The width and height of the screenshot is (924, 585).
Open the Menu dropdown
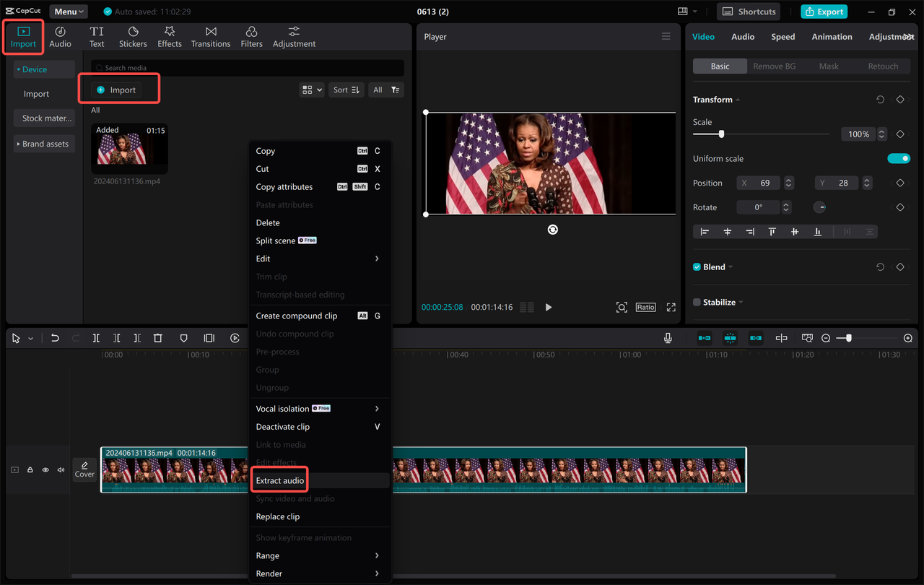click(68, 11)
